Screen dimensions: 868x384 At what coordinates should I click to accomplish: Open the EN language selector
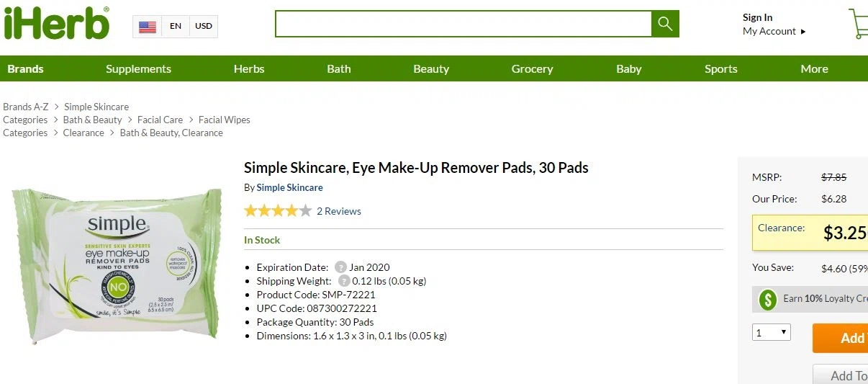click(x=176, y=27)
